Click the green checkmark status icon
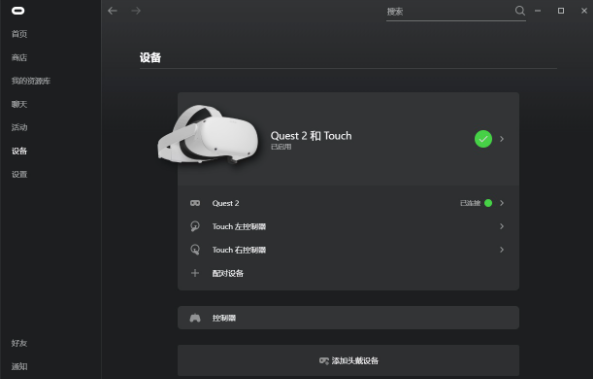The width and height of the screenshot is (593, 379). click(483, 139)
